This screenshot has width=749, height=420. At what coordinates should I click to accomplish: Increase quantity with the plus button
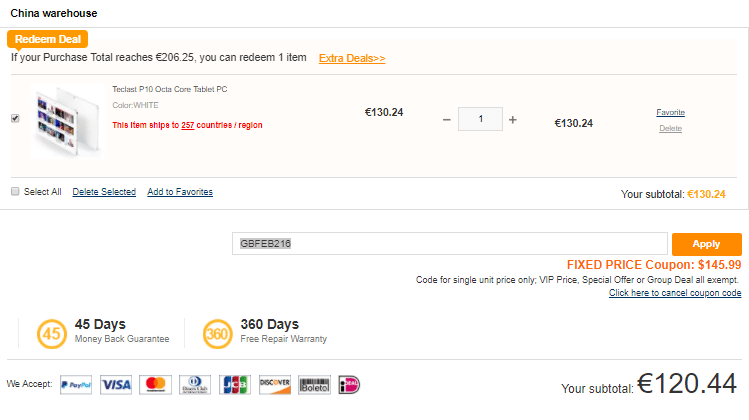tap(513, 119)
